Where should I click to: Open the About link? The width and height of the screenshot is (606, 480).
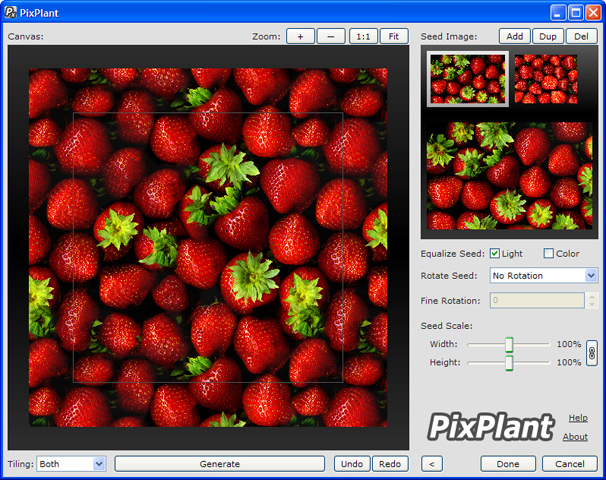[575, 437]
